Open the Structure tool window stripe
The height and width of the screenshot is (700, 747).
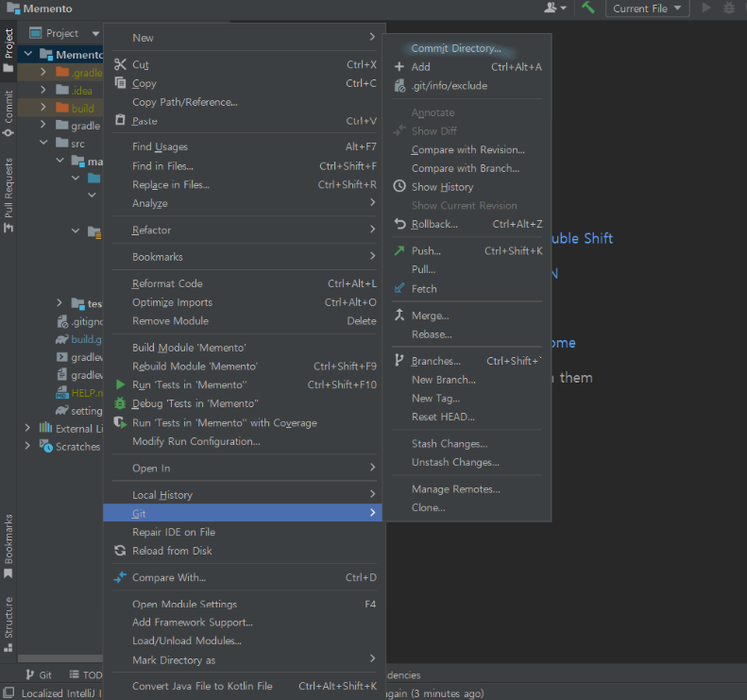point(8,624)
